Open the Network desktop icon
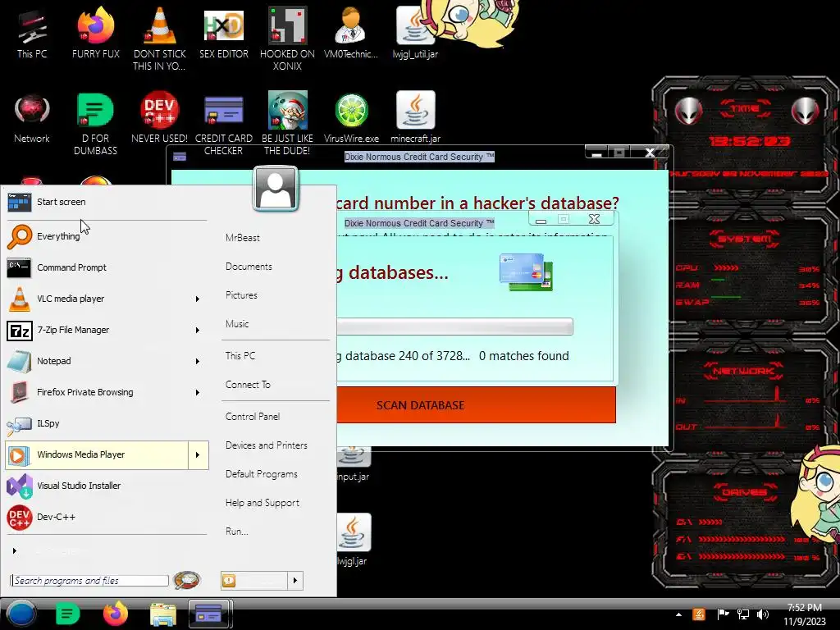 pos(32,118)
